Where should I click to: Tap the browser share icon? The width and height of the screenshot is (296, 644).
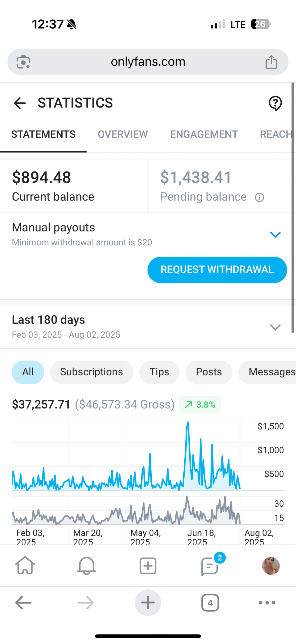pyautogui.click(x=271, y=62)
